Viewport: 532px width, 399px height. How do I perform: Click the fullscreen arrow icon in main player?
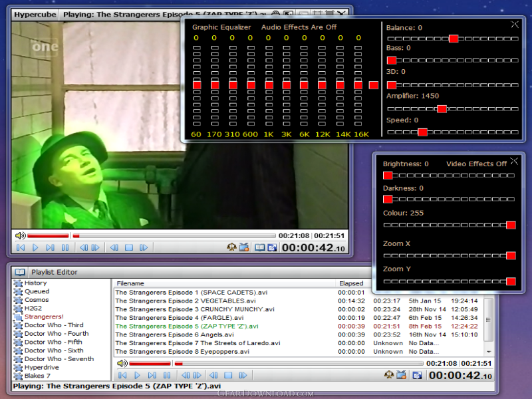click(272, 247)
